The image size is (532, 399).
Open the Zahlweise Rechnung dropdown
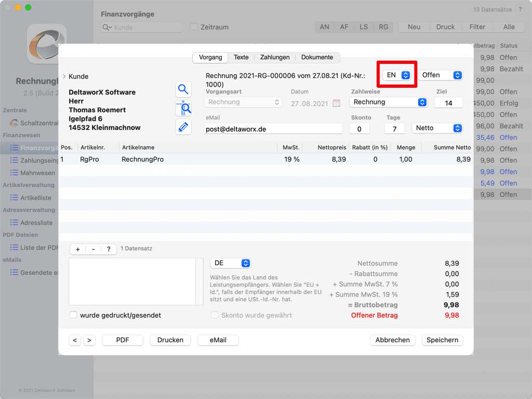pyautogui.click(x=389, y=102)
